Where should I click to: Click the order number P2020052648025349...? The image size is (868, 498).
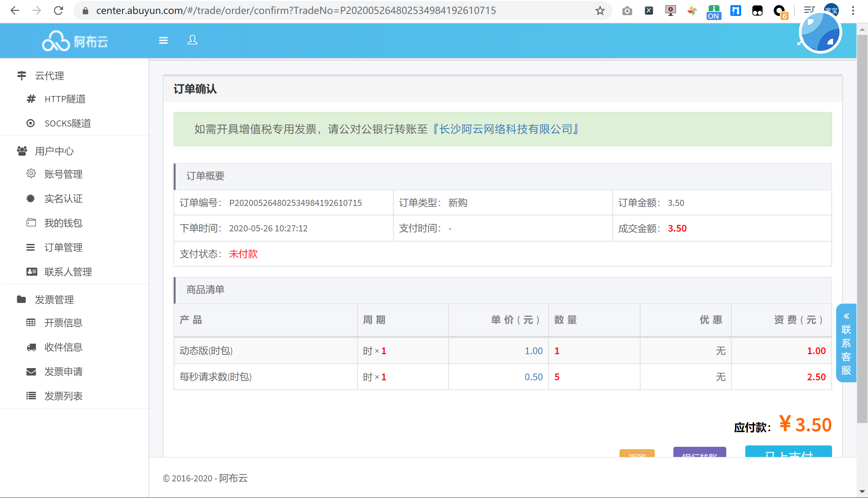[x=295, y=203]
